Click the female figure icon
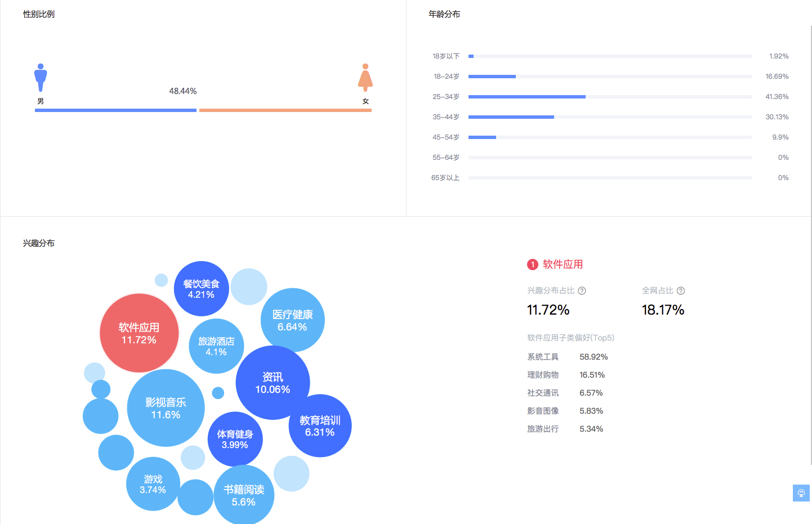 pos(365,78)
